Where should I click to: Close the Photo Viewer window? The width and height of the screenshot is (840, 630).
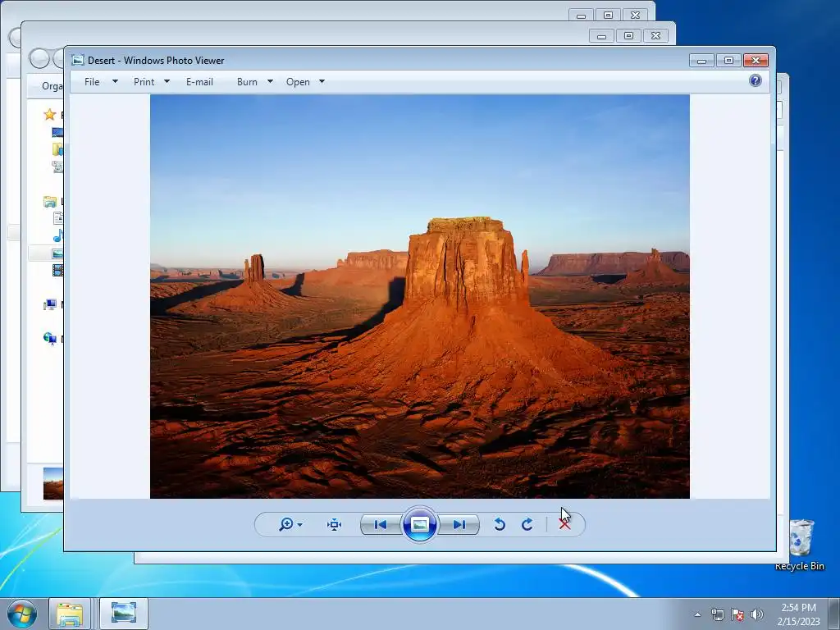756,61
